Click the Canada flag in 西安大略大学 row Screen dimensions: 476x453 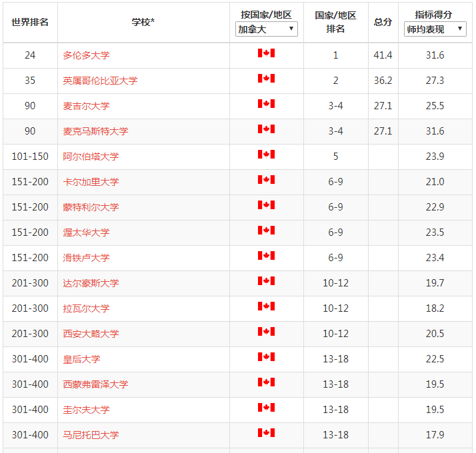pyautogui.click(x=266, y=332)
